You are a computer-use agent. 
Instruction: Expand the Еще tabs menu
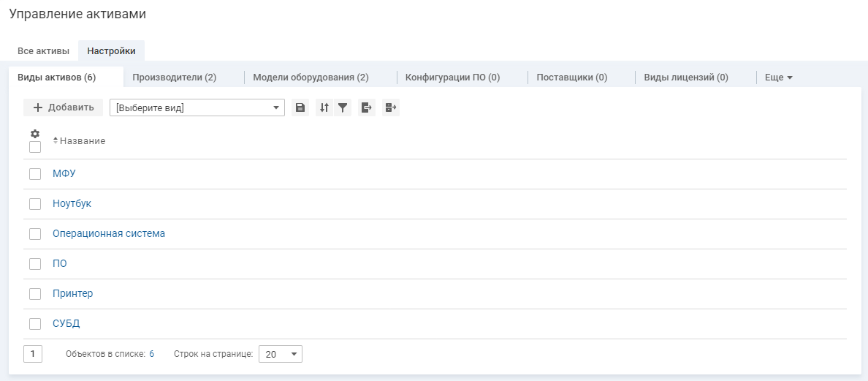pos(778,78)
